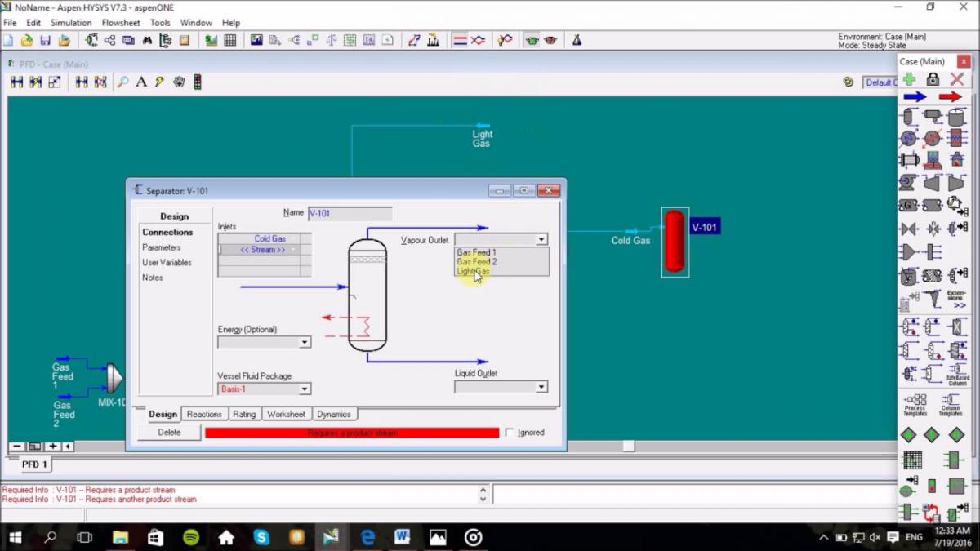Open the Simulation menu
This screenshot has width=980, height=551.
click(x=71, y=23)
